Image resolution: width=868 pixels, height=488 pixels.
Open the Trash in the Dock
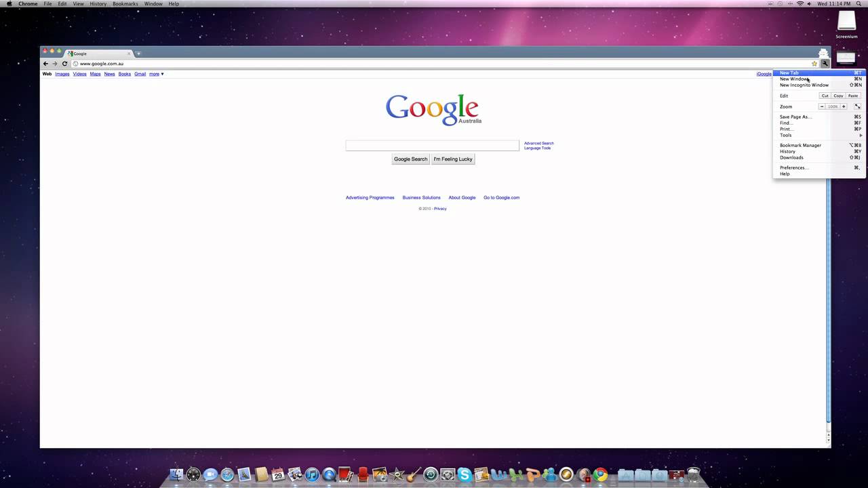693,474
